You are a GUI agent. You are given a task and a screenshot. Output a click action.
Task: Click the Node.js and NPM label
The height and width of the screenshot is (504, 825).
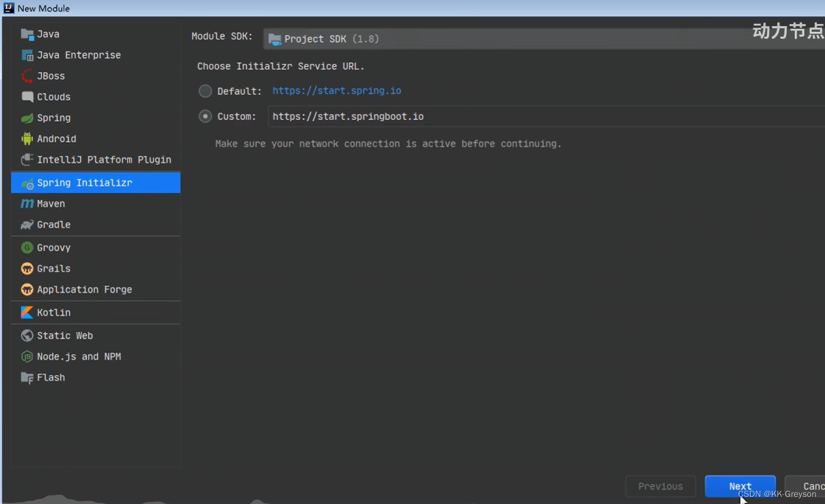[x=79, y=356]
